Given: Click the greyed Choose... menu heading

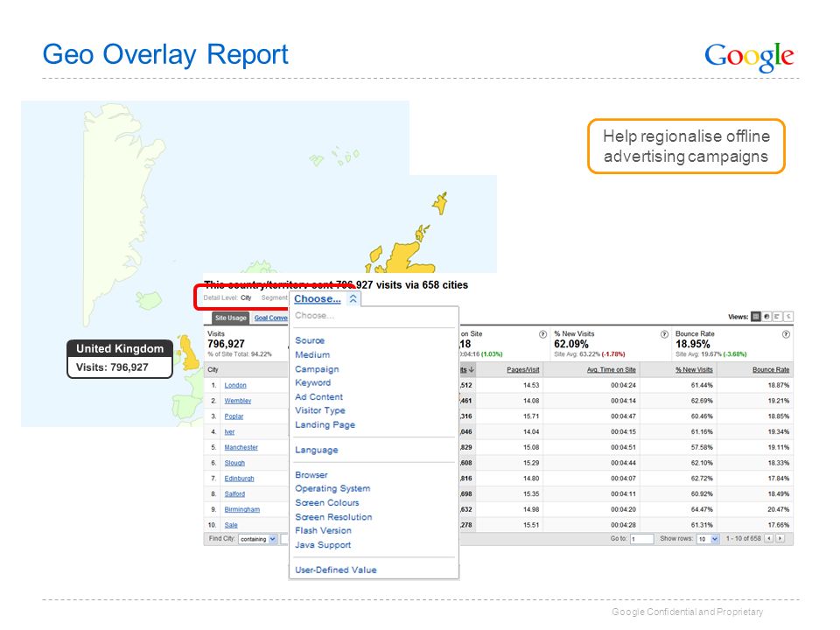Looking at the screenshot, I should [314, 316].
